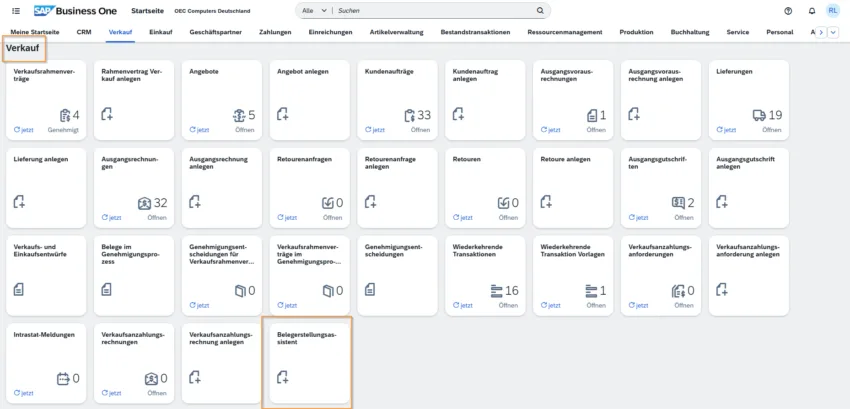
Task: Click the search magnifier icon
Action: pos(540,10)
